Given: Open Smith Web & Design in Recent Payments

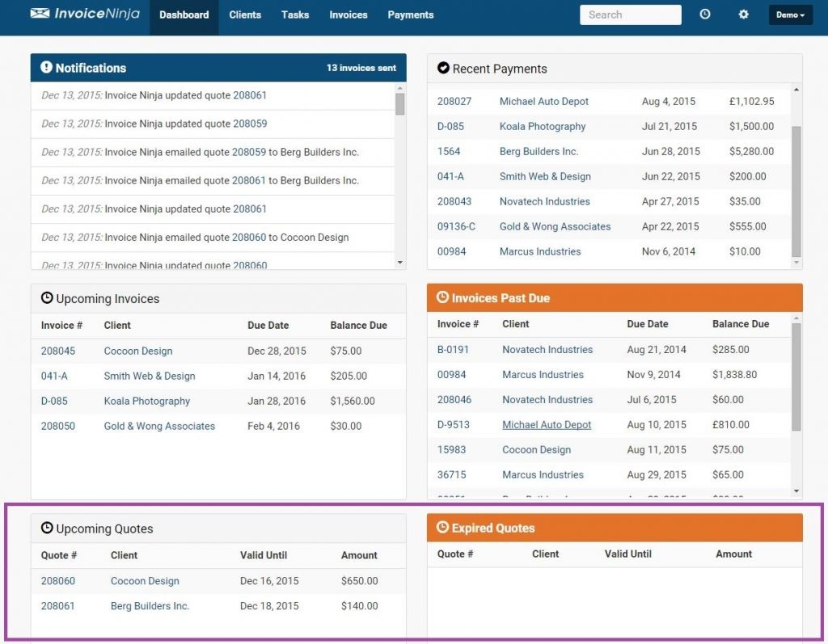Looking at the screenshot, I should [545, 176].
